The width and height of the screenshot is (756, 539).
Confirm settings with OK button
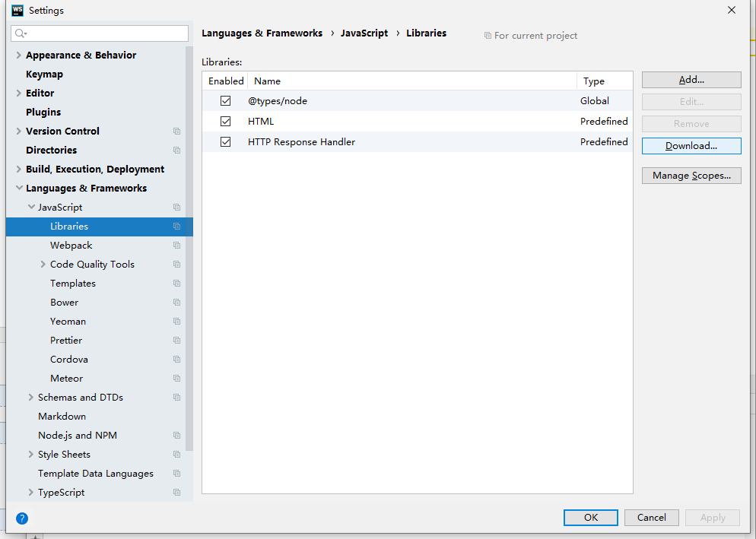(591, 518)
